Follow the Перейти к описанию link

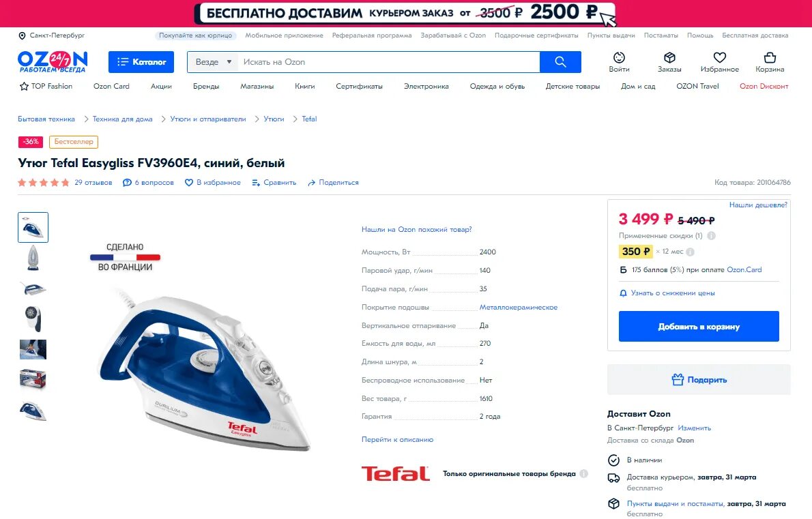(397, 439)
